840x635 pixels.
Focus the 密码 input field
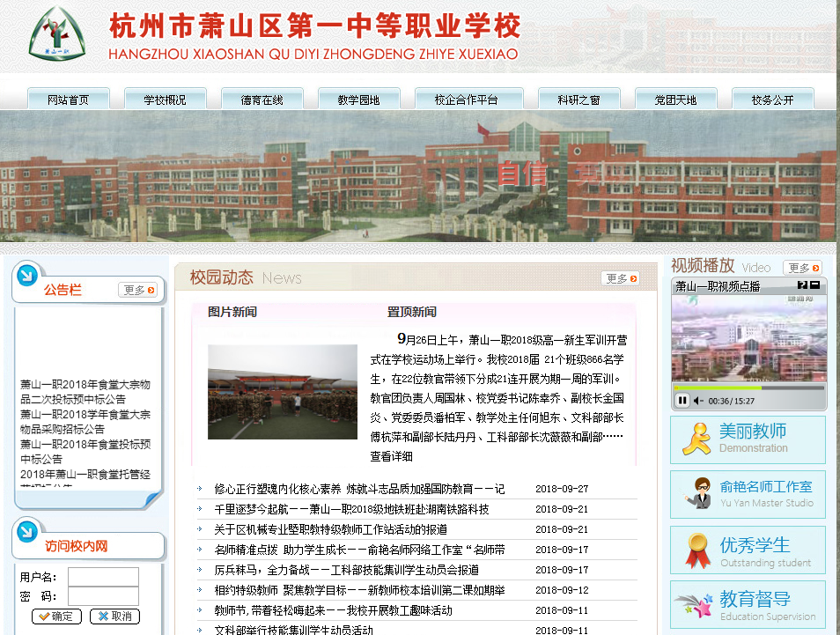[103, 596]
